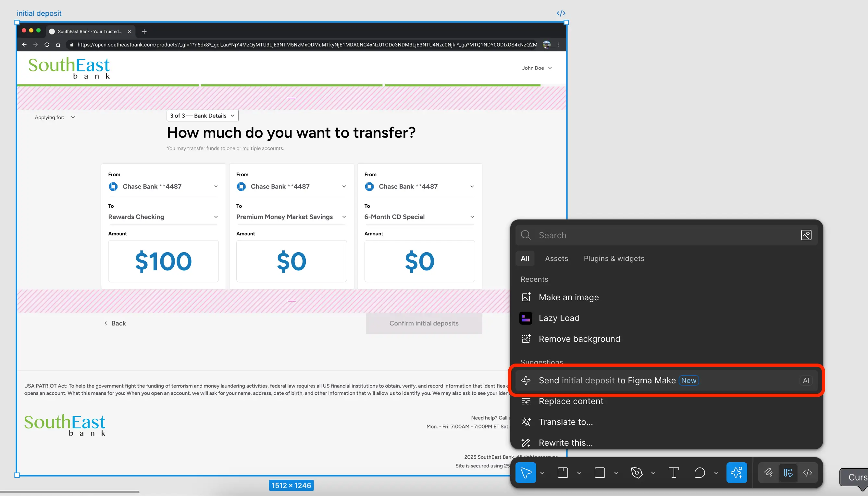Select the Pen tool
The width and height of the screenshot is (868, 496).
[x=636, y=473]
